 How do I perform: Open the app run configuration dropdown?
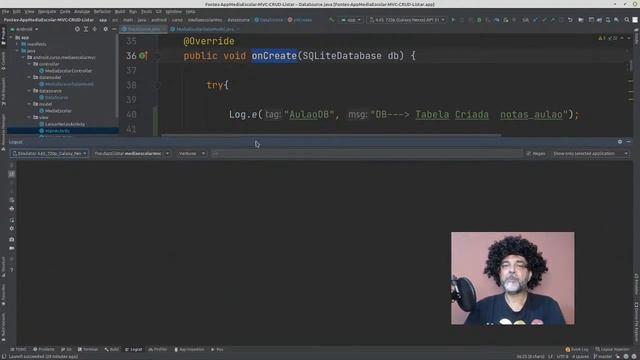point(351,20)
